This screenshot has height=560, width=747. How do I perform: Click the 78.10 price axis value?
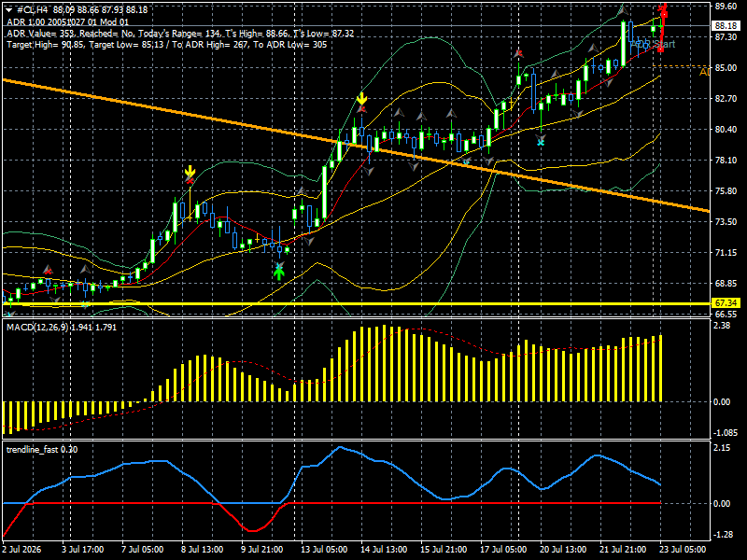[726, 160]
